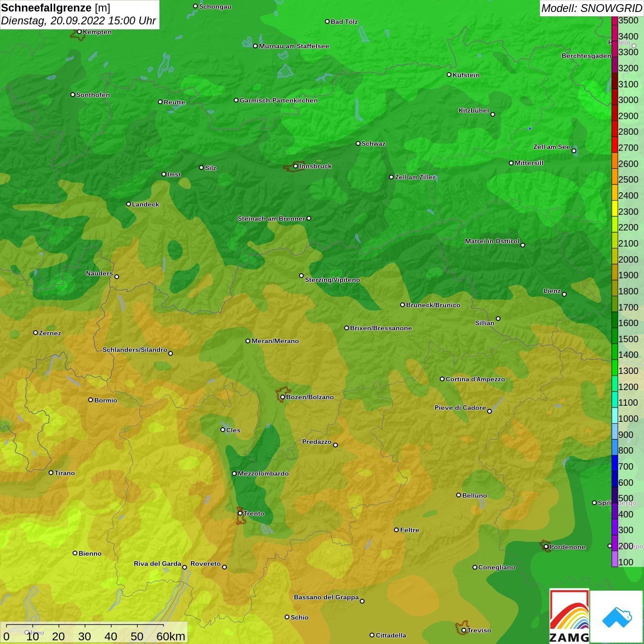Viewport: 644px width, 644px height.
Task: Click the Cittadella label
Action: 391,635
